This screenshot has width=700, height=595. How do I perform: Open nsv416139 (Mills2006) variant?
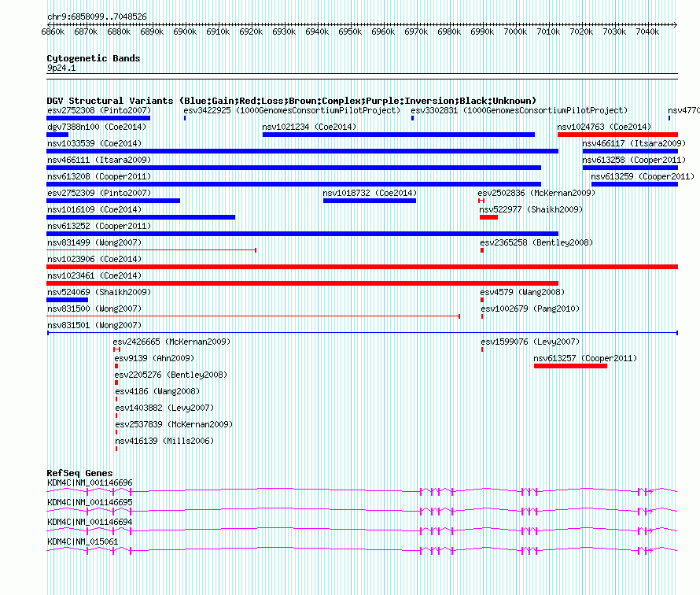[164, 441]
